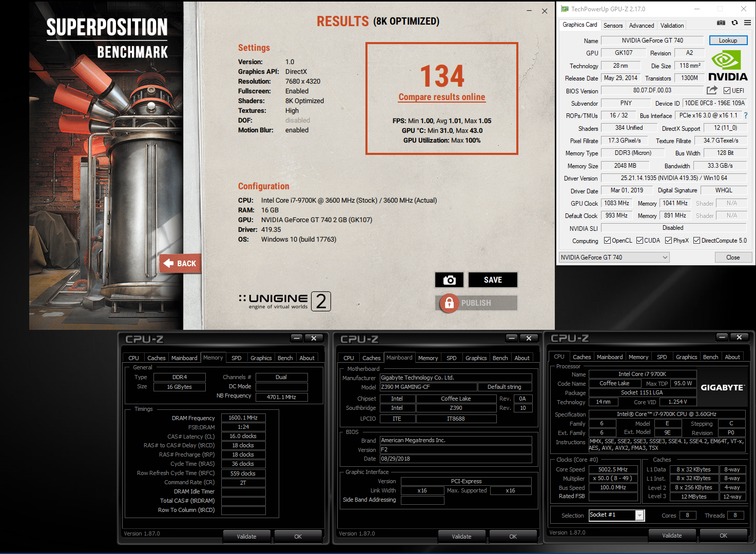Open the GPU-Z Validation tab
The image size is (756, 554).
672,25
